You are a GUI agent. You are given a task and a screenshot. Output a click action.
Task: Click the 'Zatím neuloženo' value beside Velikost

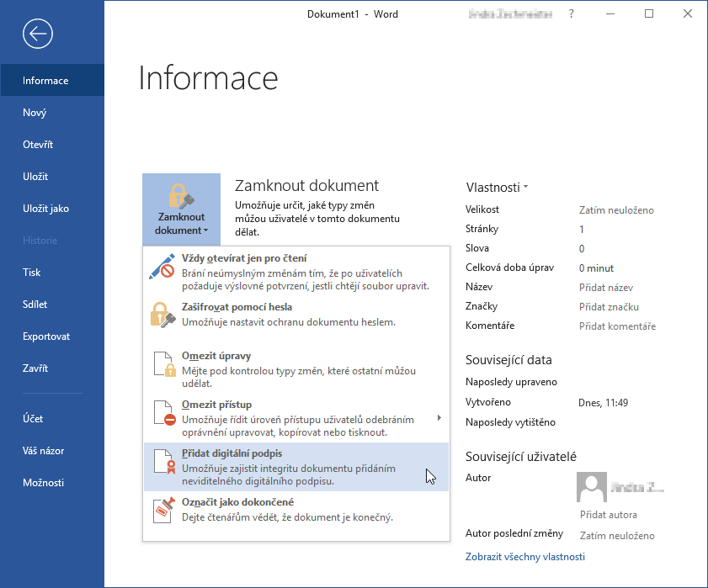click(x=616, y=209)
